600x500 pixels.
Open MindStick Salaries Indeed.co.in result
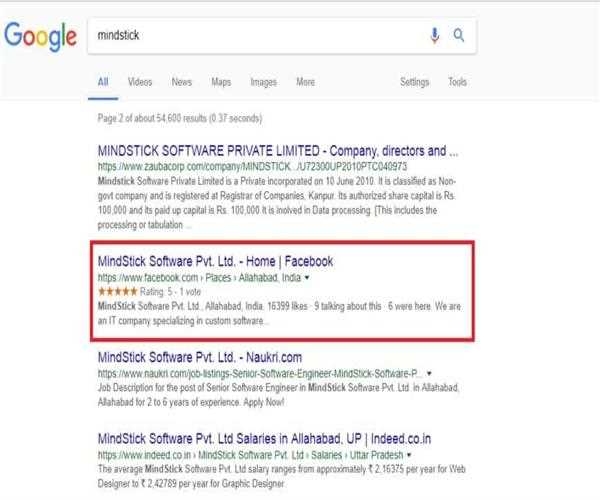point(264,439)
